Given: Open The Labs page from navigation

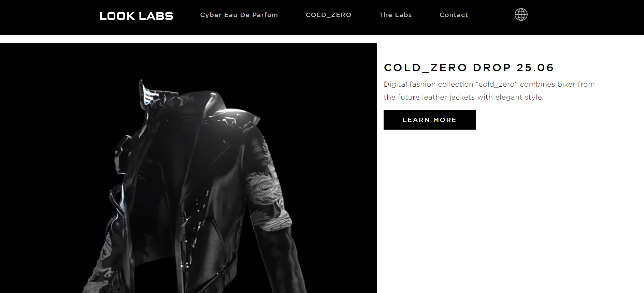Looking at the screenshot, I should pyautogui.click(x=395, y=15).
